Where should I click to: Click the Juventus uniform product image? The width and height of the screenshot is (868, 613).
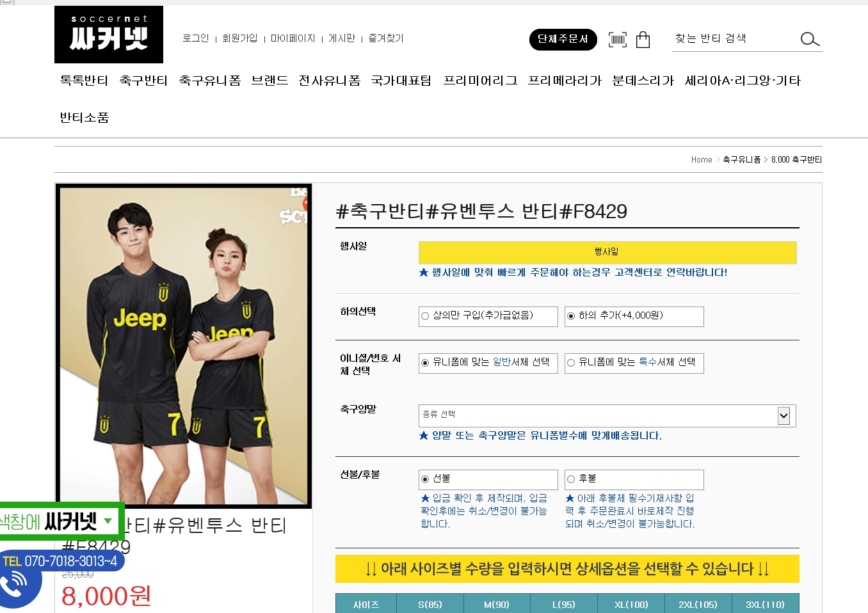click(x=184, y=346)
